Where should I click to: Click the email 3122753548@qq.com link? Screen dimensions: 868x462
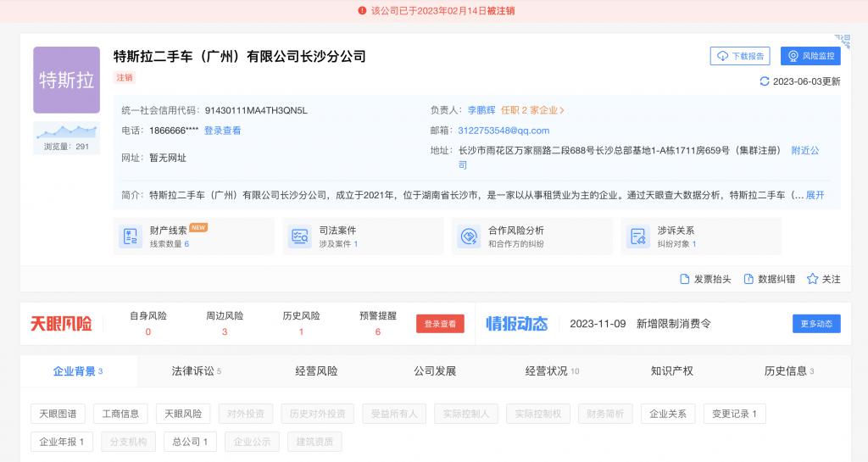504,131
